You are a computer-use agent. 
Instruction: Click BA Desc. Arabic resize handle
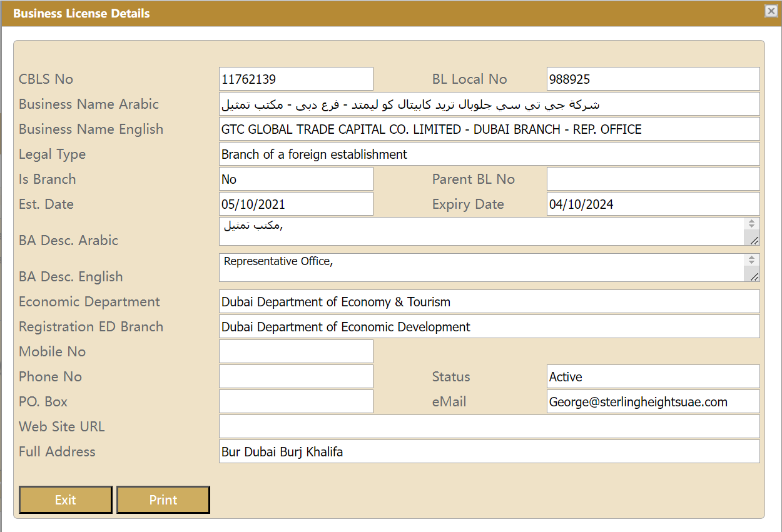tap(754, 240)
